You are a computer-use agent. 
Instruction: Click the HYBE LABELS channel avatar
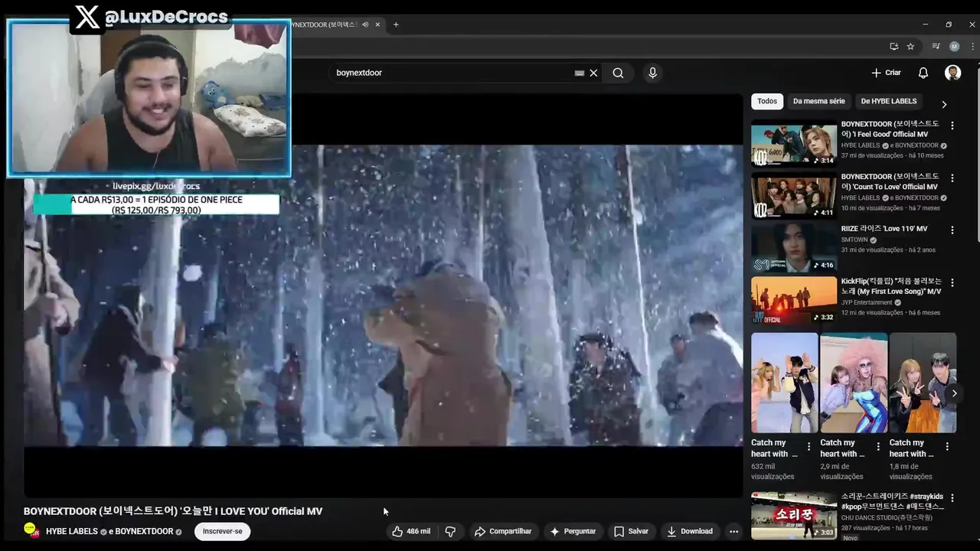click(31, 530)
